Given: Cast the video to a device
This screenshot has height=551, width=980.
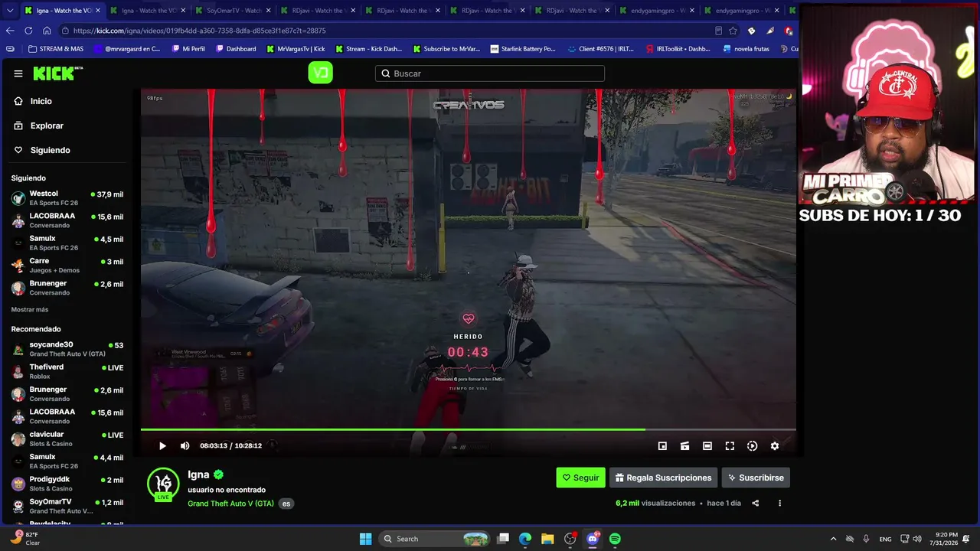Looking at the screenshot, I should click(684, 445).
